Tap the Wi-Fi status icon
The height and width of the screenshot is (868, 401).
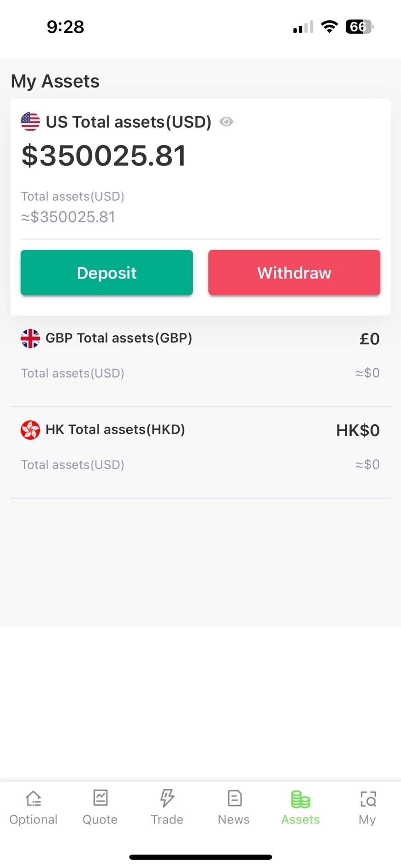click(329, 27)
